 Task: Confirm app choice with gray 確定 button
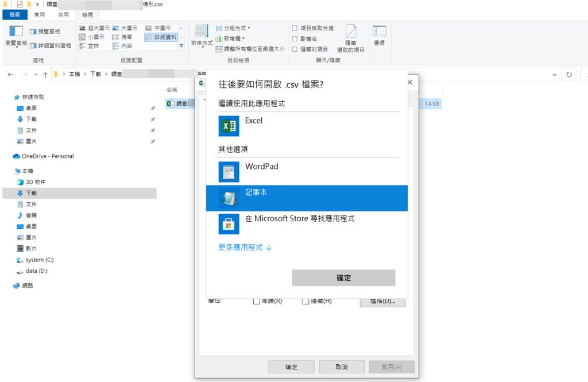(x=343, y=277)
